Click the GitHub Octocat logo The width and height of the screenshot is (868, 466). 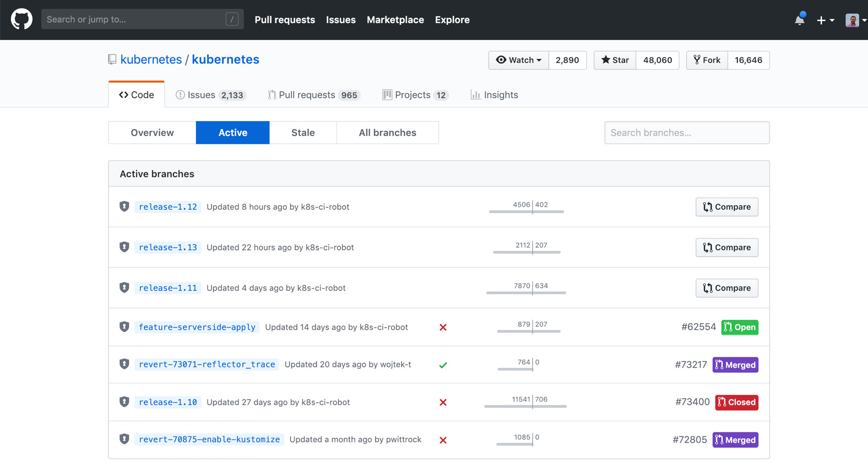pyautogui.click(x=22, y=20)
